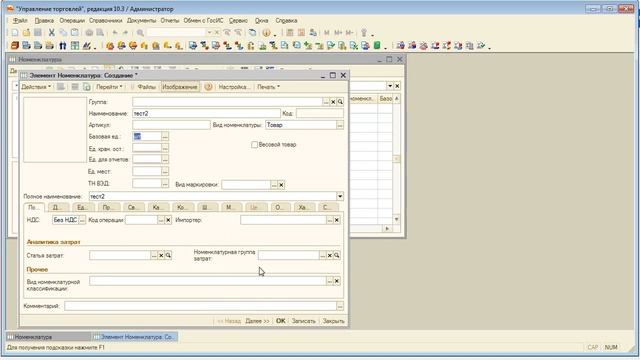
Task: Toggle the Весовой товар checkbox
Action: [254, 145]
